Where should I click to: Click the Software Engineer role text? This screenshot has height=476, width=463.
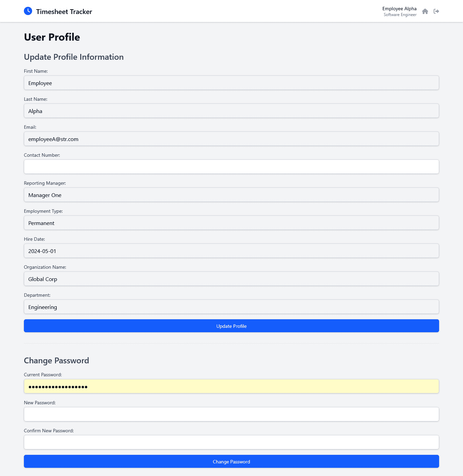(400, 15)
